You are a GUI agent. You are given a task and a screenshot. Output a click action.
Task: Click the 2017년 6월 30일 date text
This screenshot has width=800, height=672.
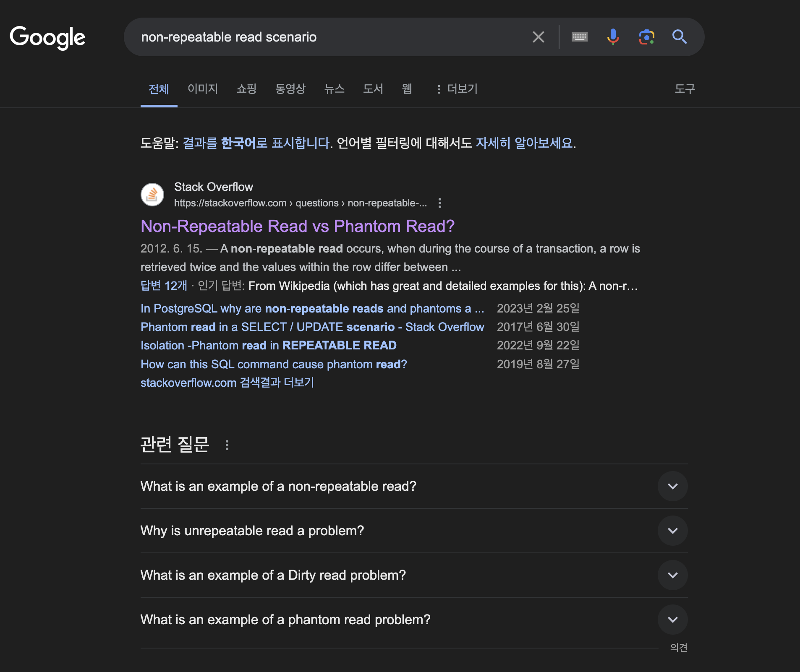point(538,327)
